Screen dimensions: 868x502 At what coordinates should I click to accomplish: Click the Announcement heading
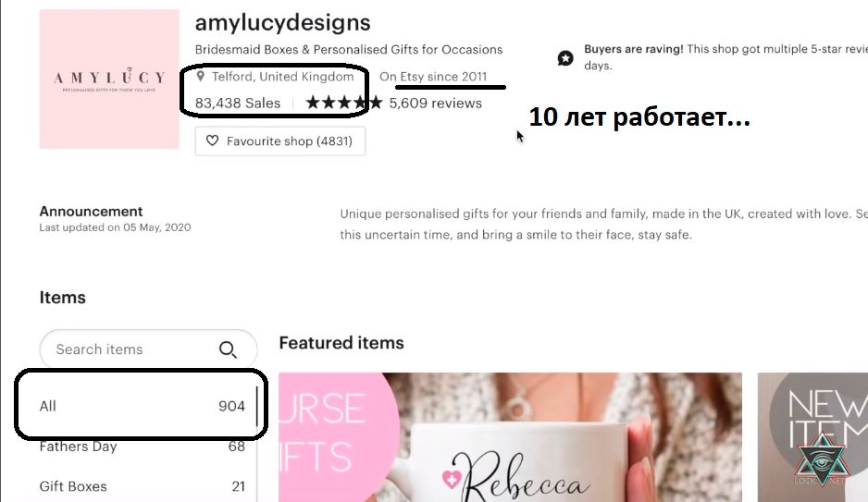(x=91, y=211)
